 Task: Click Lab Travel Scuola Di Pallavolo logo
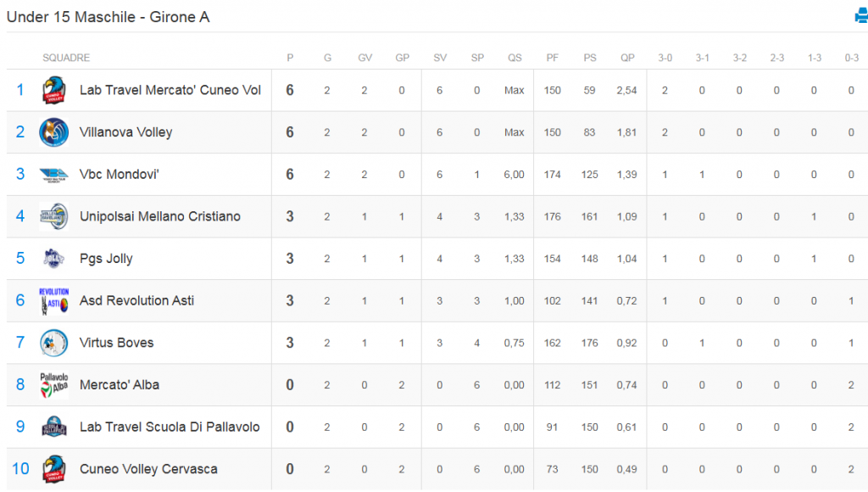click(x=54, y=427)
